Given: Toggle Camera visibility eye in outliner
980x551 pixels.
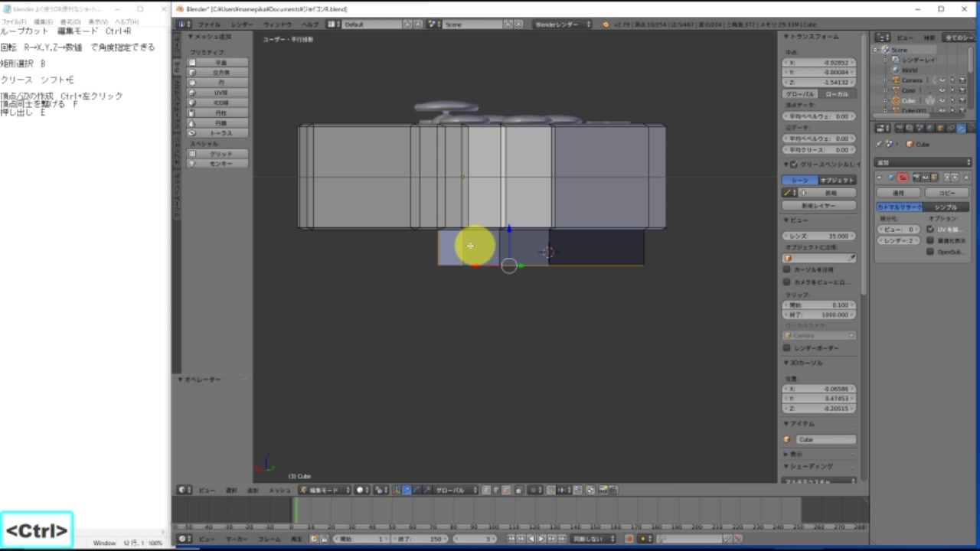Looking at the screenshot, I should [942, 80].
